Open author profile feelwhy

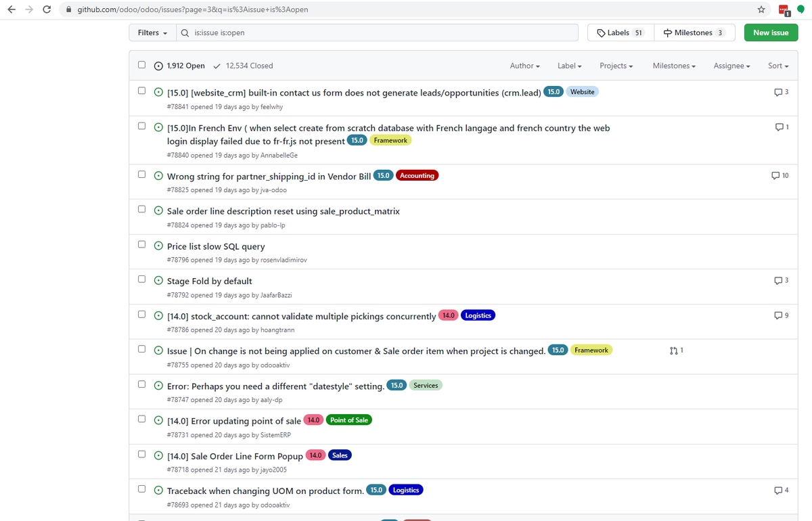point(271,107)
